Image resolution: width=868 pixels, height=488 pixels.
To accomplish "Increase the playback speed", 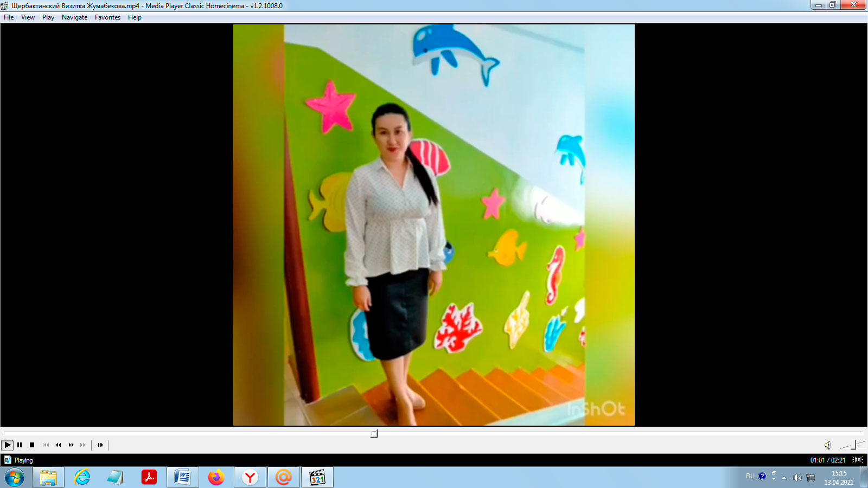I will coord(71,445).
